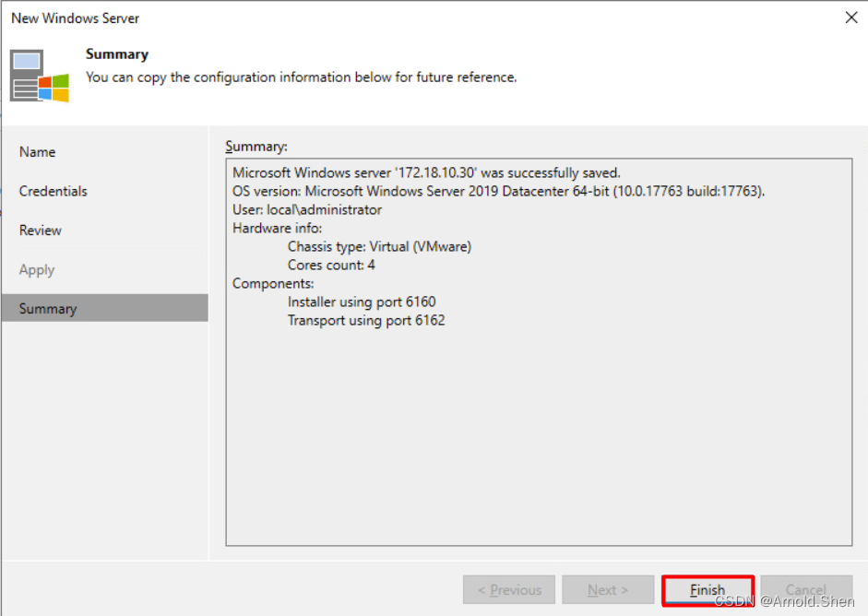Click the 'New Windows Server' title text
Screen dimensions: 868x616
point(76,18)
